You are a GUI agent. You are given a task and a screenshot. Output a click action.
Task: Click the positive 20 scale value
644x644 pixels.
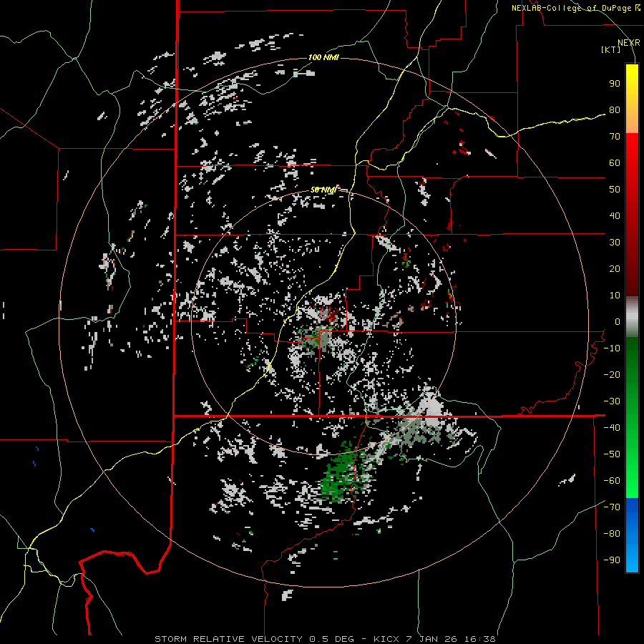(x=615, y=268)
